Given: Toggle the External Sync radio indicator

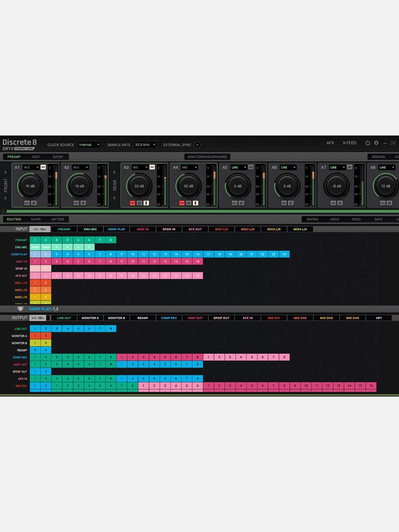Looking at the screenshot, I should pos(197,145).
